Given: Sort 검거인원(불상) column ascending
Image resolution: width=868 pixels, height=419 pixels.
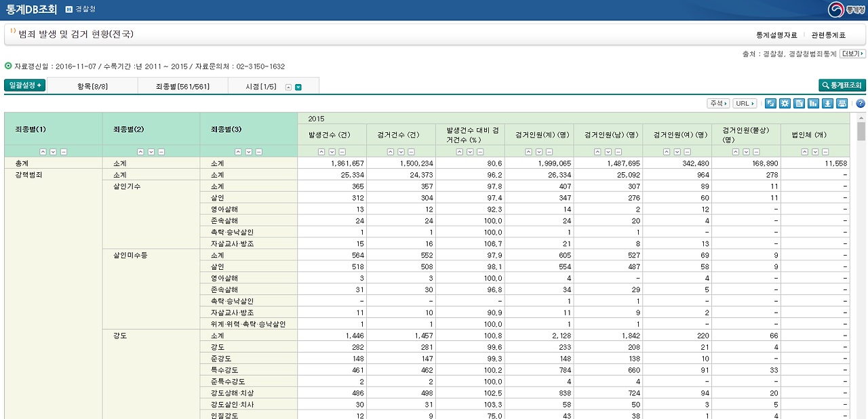Looking at the screenshot, I should [736, 152].
